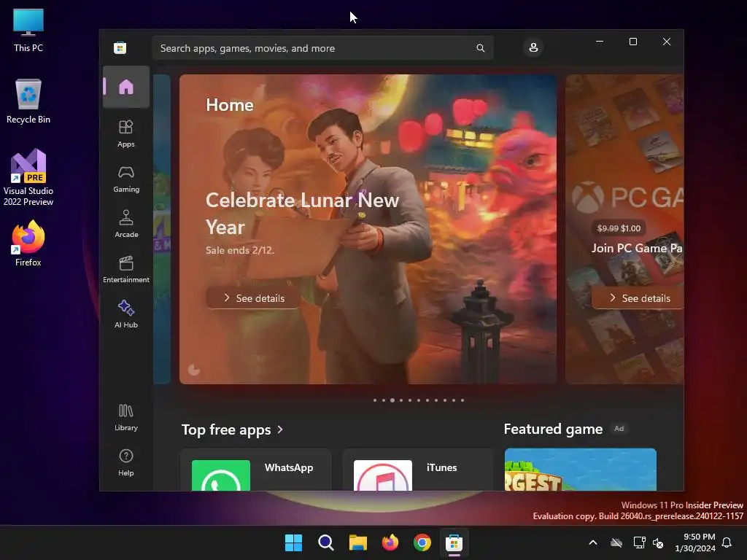Click inside the Store search field
Image resolution: width=747 pixels, height=560 pixels.
pyautogui.click(x=322, y=48)
